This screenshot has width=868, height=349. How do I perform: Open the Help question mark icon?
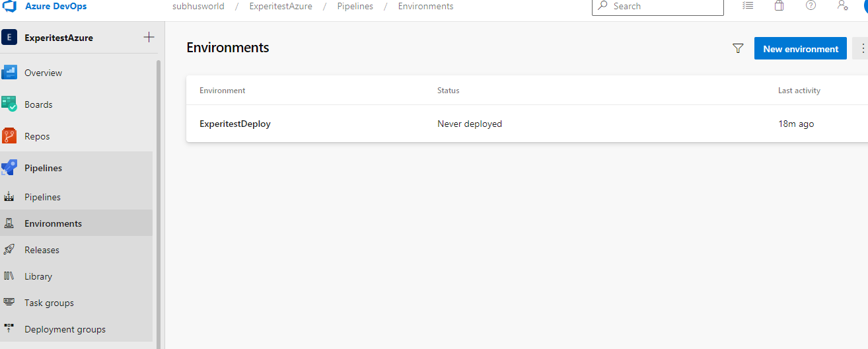pyautogui.click(x=811, y=5)
